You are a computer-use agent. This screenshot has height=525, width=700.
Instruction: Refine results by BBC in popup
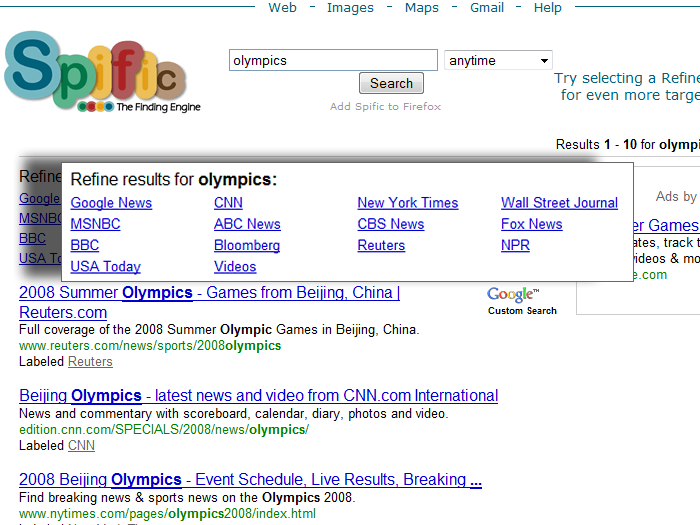(x=85, y=245)
